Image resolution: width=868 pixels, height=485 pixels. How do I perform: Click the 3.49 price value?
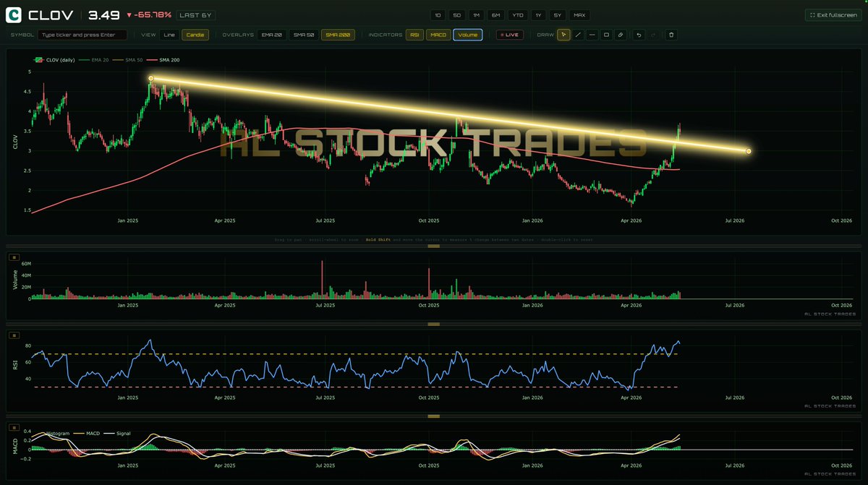point(104,15)
